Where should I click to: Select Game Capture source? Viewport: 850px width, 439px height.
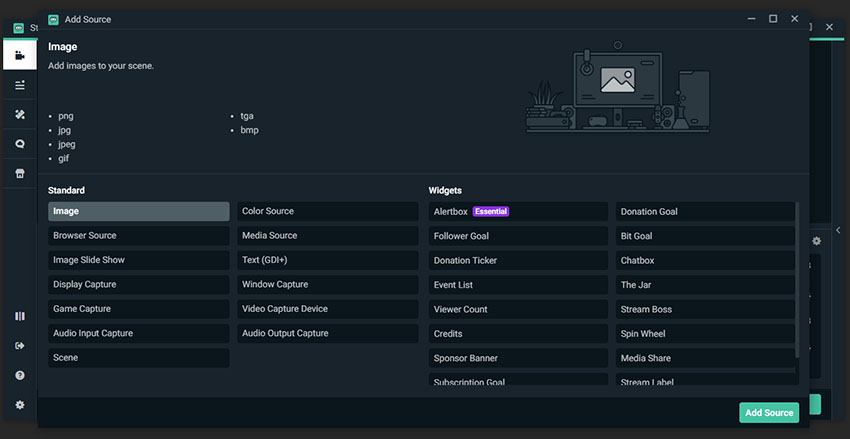[139, 309]
